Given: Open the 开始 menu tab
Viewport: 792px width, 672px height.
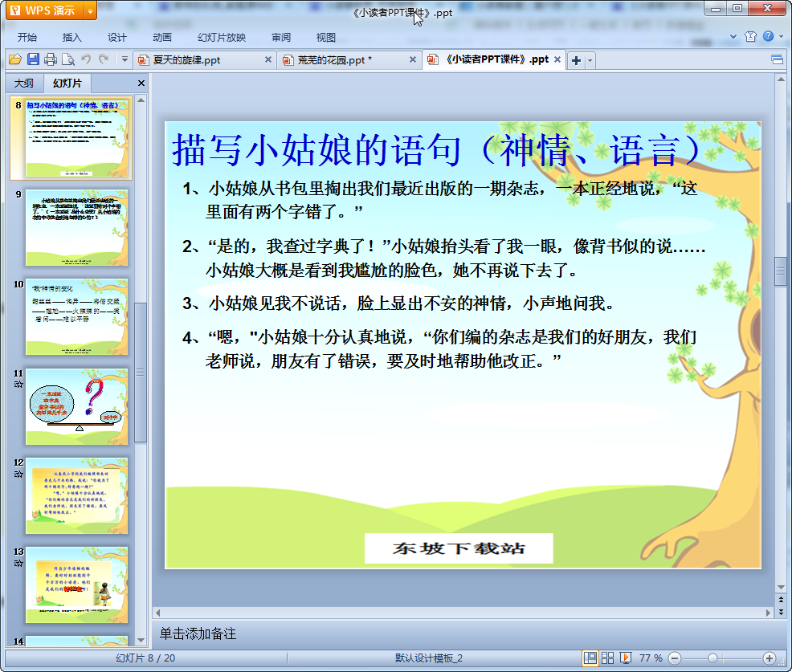Looking at the screenshot, I should (27, 38).
